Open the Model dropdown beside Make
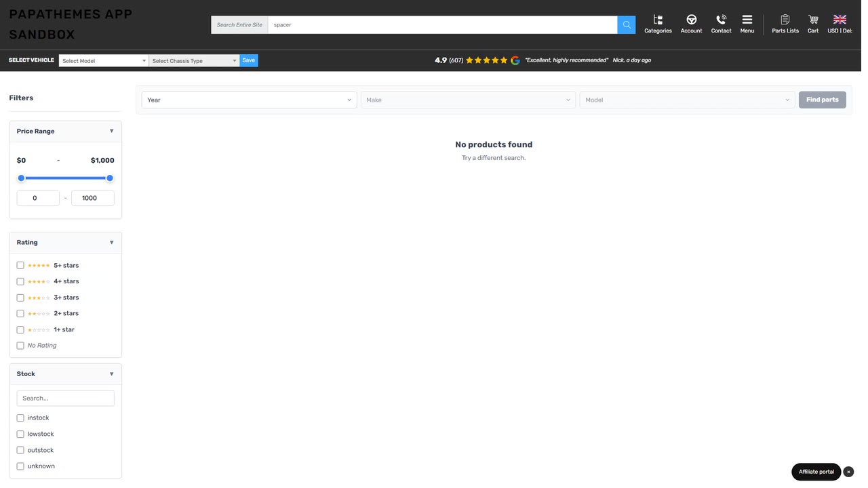This screenshot has height=488, width=868. click(x=687, y=100)
